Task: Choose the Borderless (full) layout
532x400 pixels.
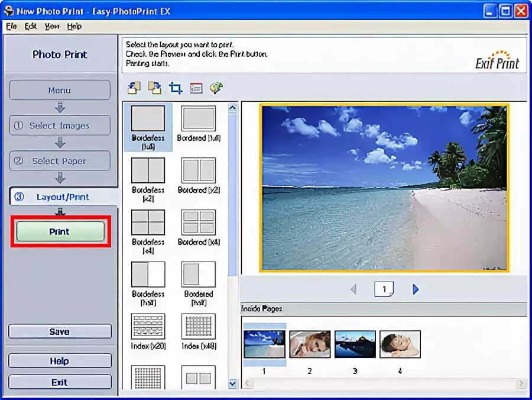Action: (x=148, y=127)
